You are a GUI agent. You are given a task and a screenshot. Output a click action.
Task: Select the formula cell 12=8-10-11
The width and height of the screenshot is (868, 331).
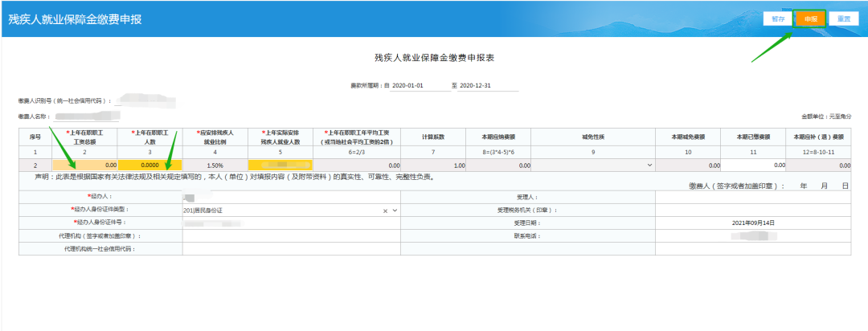tap(819, 151)
